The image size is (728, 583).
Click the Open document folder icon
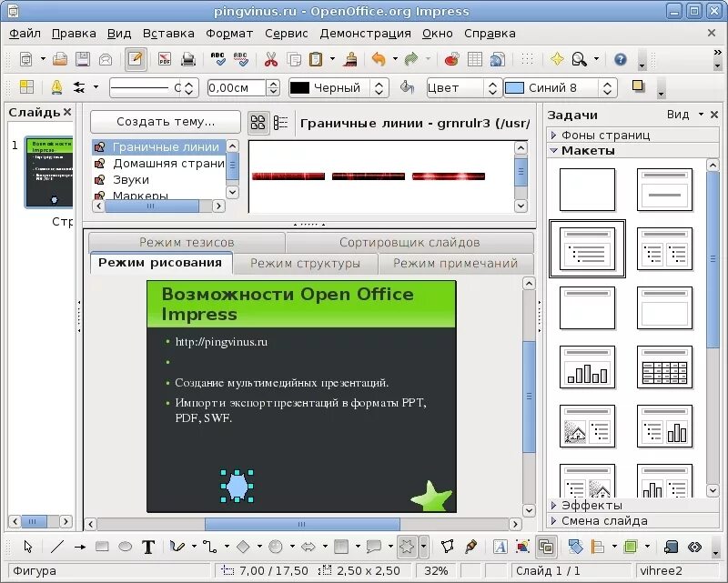pyautogui.click(x=59, y=59)
